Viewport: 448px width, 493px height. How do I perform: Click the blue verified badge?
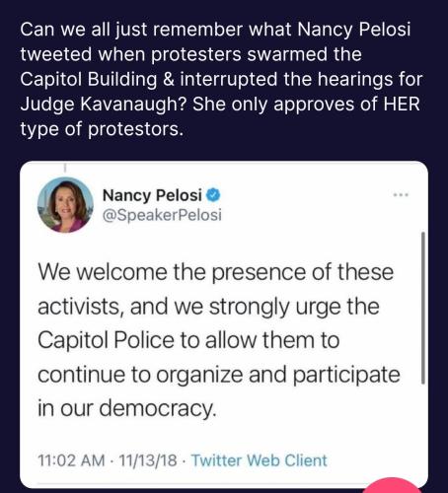tap(213, 195)
